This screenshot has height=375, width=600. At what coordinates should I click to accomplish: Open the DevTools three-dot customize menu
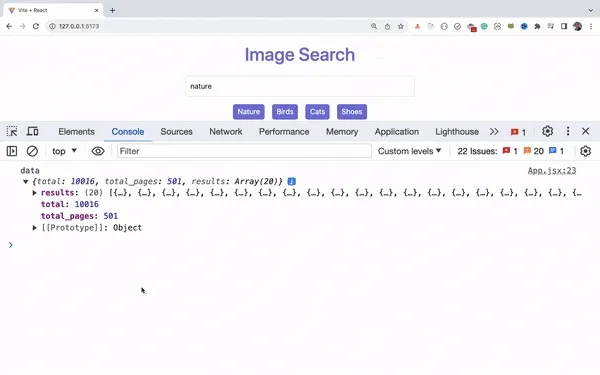coord(568,131)
